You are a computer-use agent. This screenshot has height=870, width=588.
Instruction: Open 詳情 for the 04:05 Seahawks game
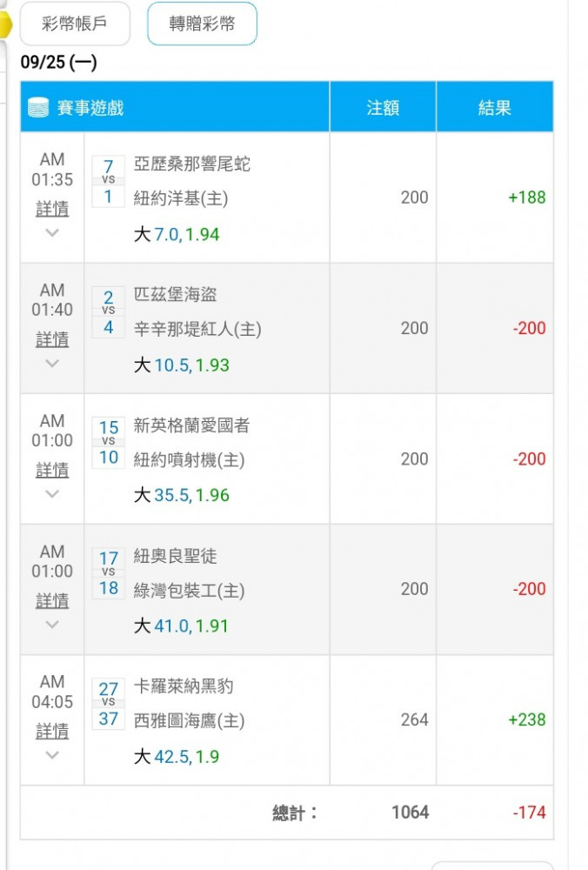tap(52, 732)
